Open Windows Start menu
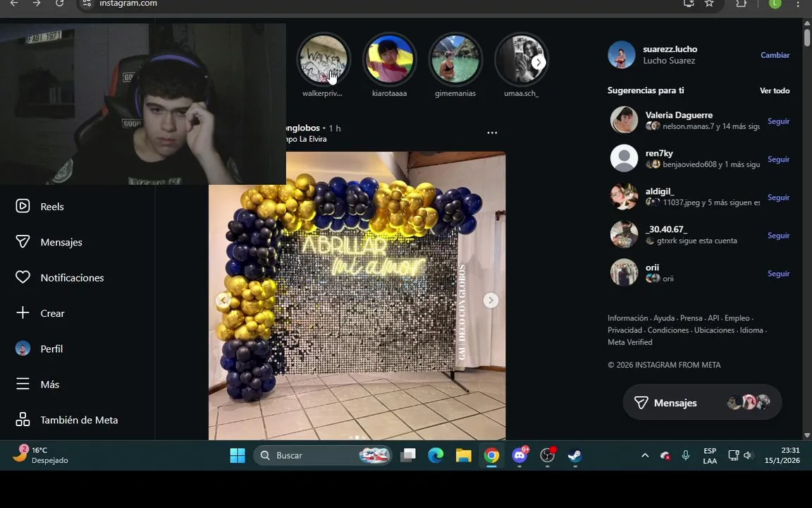This screenshot has height=508, width=812. point(237,456)
